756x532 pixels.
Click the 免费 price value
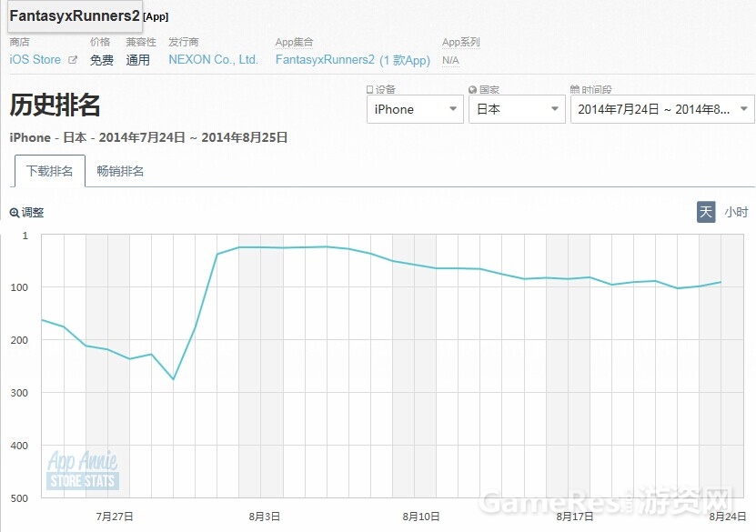click(x=102, y=60)
